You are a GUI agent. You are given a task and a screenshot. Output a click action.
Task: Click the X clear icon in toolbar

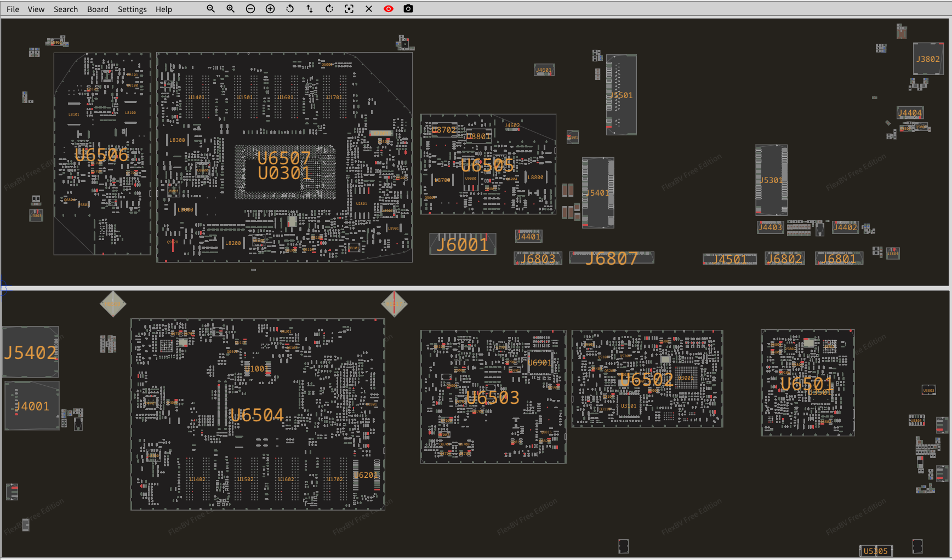[369, 9]
